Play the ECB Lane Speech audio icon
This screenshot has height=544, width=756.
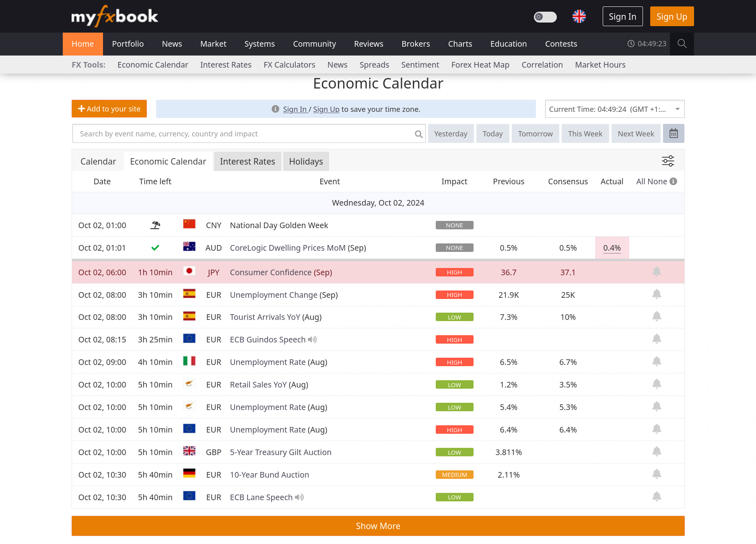coord(299,497)
